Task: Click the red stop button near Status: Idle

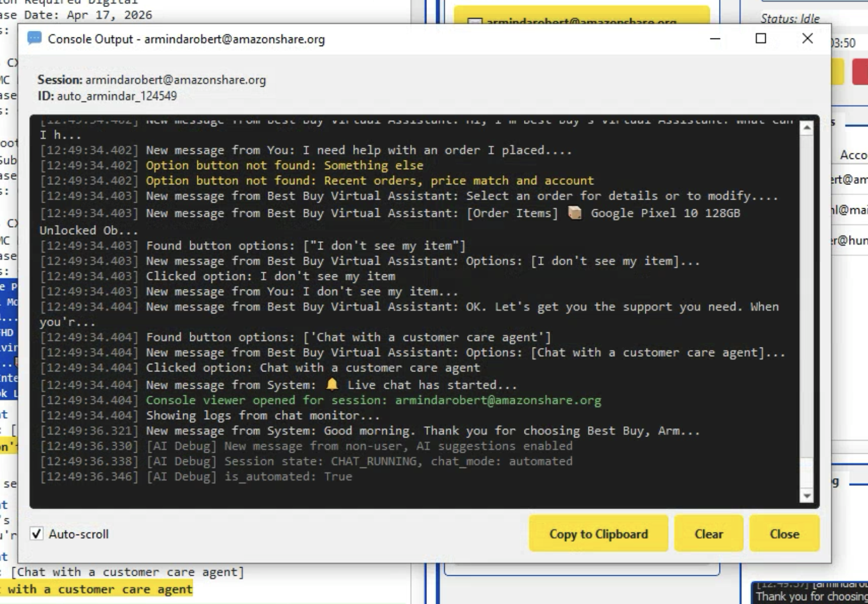Action: point(860,72)
